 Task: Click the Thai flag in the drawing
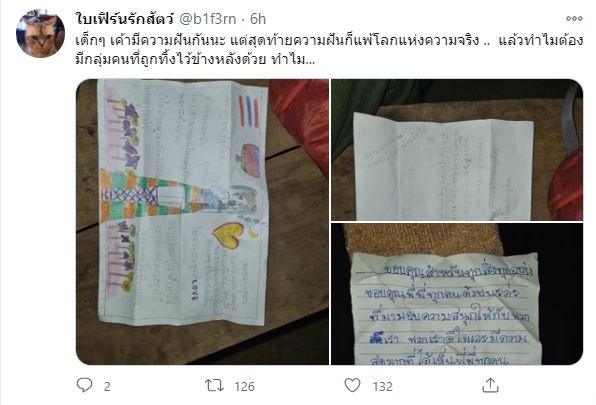click(249, 112)
